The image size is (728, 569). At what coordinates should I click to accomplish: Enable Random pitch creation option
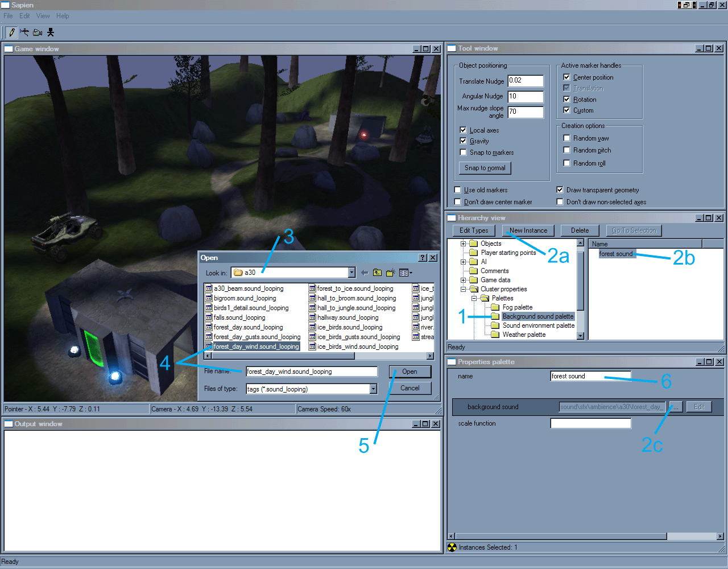click(566, 150)
